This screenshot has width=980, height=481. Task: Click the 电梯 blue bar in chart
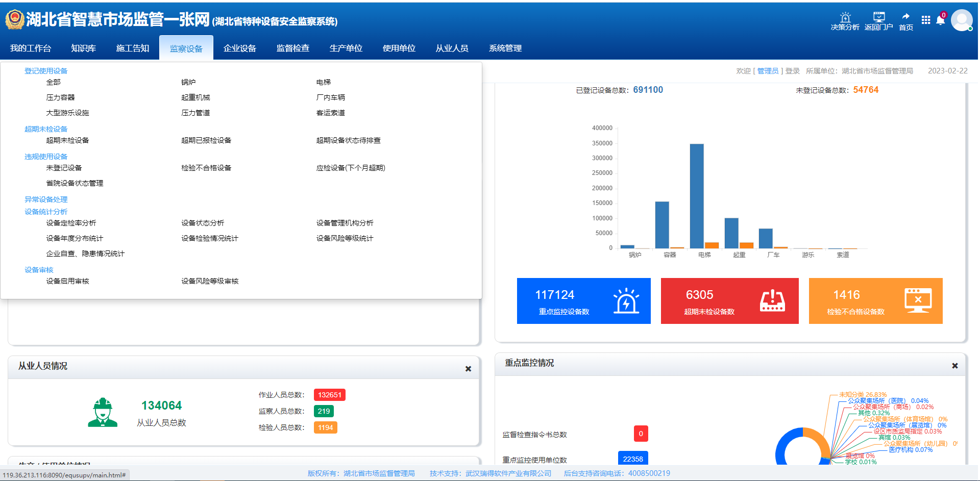pos(697,196)
